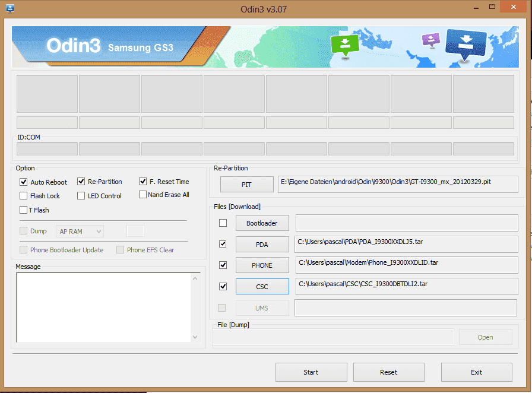Click the disabled Dump checkbox
532x393 pixels.
coord(23,231)
